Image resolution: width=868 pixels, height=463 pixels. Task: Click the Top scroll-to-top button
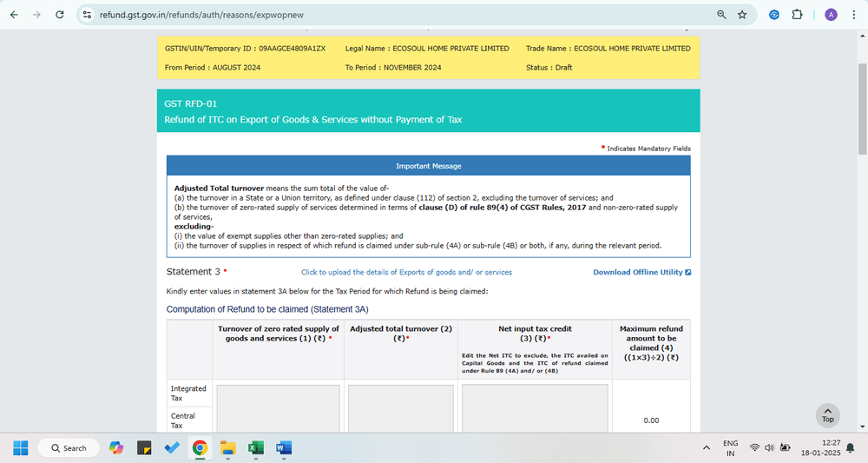[827, 415]
